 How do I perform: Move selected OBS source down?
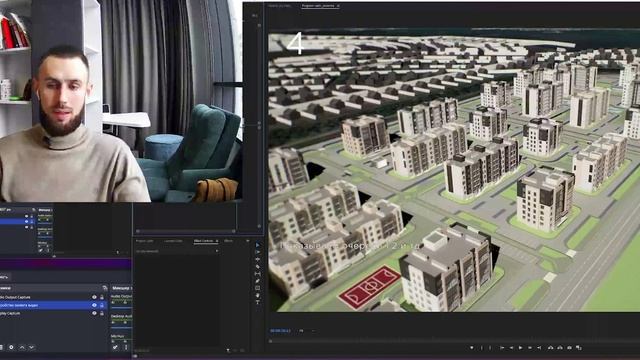coord(31,347)
